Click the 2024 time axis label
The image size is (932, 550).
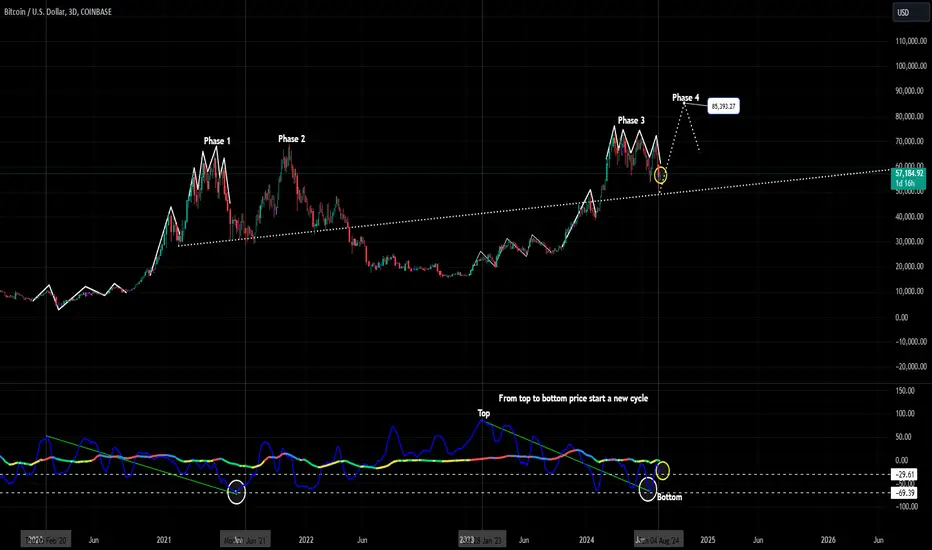(x=587, y=540)
